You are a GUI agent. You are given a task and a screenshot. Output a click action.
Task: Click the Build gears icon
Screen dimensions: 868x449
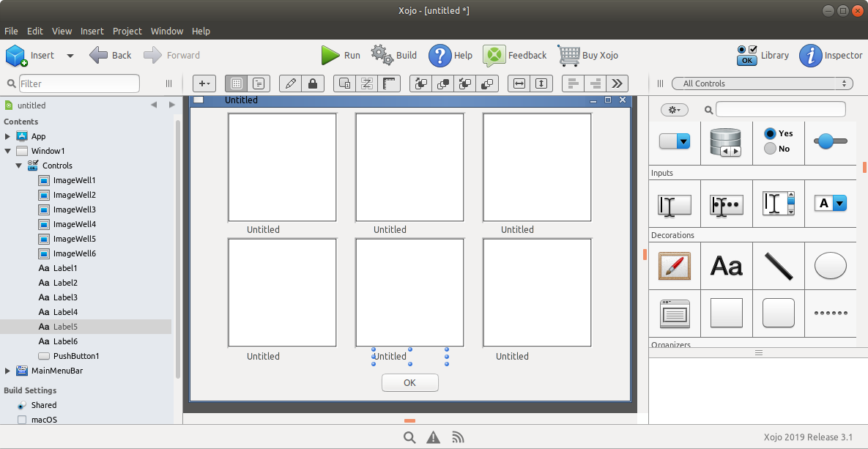[382, 55]
